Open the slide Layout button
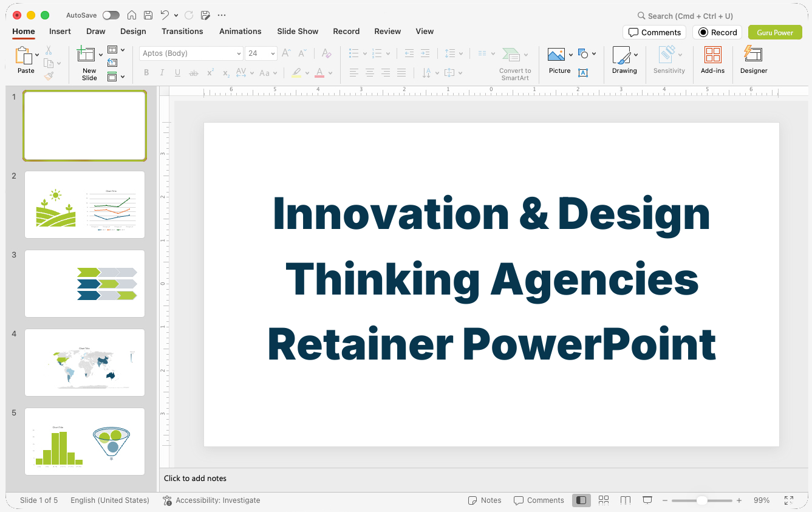This screenshot has width=812, height=512. coord(115,50)
